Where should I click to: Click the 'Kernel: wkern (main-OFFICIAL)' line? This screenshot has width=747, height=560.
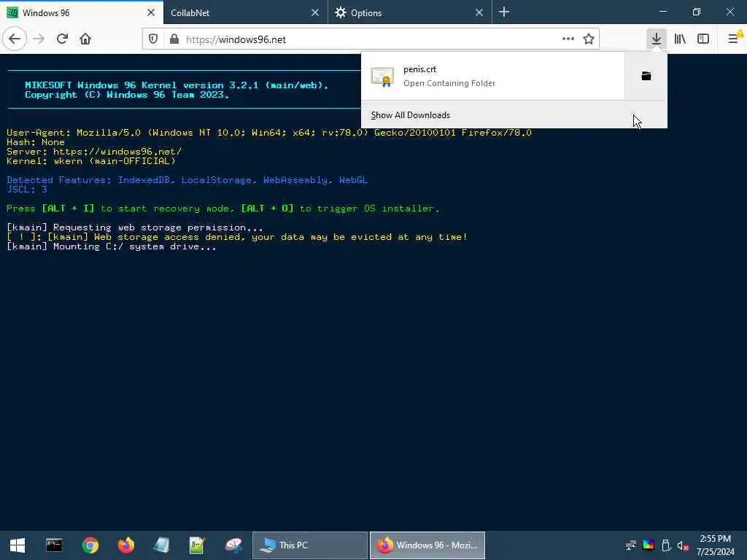point(91,161)
